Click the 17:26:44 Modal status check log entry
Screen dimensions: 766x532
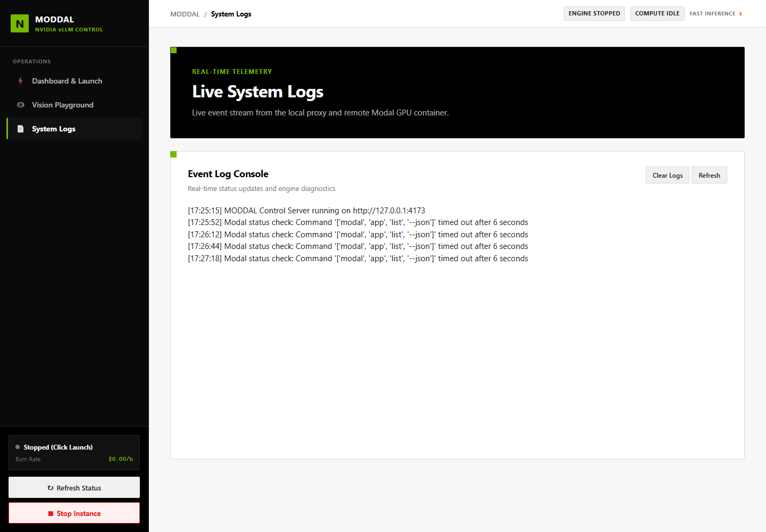[x=358, y=246]
